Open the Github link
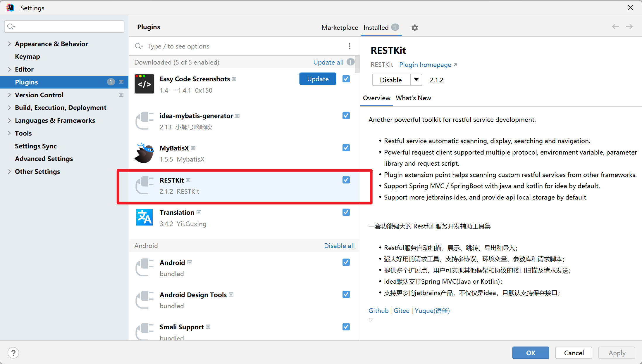Image resolution: width=642 pixels, height=364 pixels. coord(378,311)
